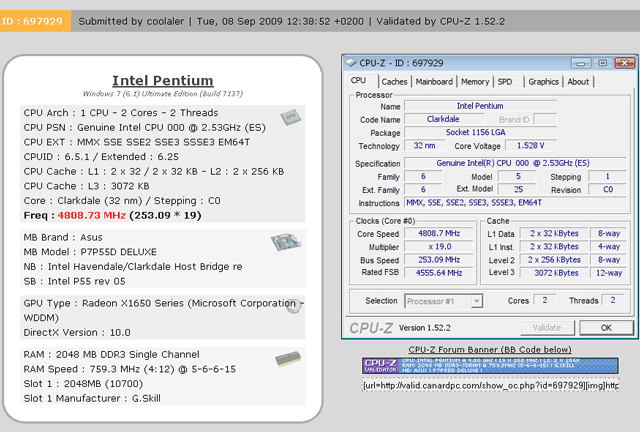Click the CPU-Z Version 1.52.2 label

(x=424, y=328)
